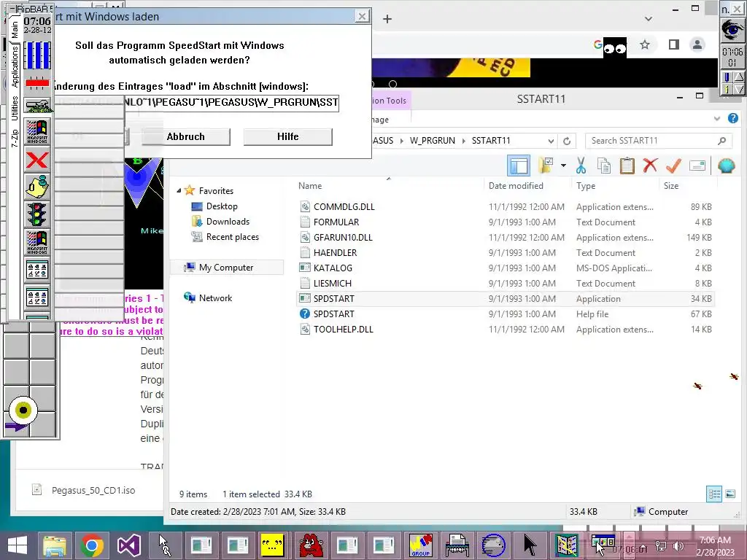This screenshot has width=747, height=560.
Task: Click the yellow quote-marks taskbar icon
Action: click(272, 545)
